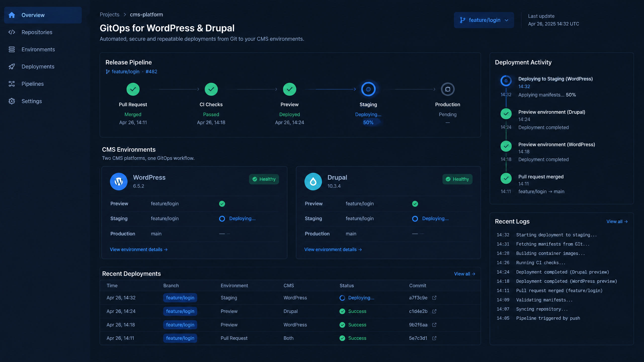This screenshot has width=644, height=362.
Task: Click the branch icon in the feature/login selector
Action: (462, 20)
